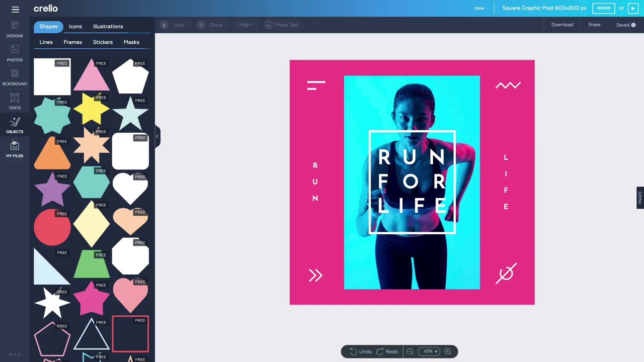Click the play presentation icon

(633, 8)
